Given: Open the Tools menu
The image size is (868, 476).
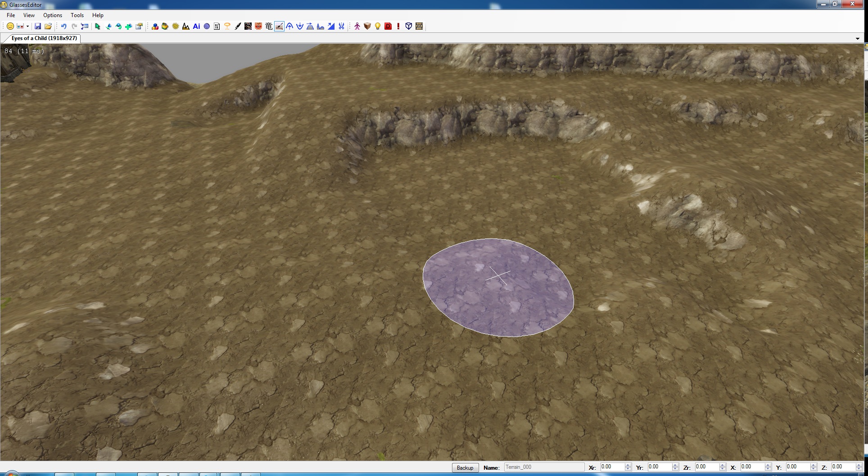Looking at the screenshot, I should 77,15.
